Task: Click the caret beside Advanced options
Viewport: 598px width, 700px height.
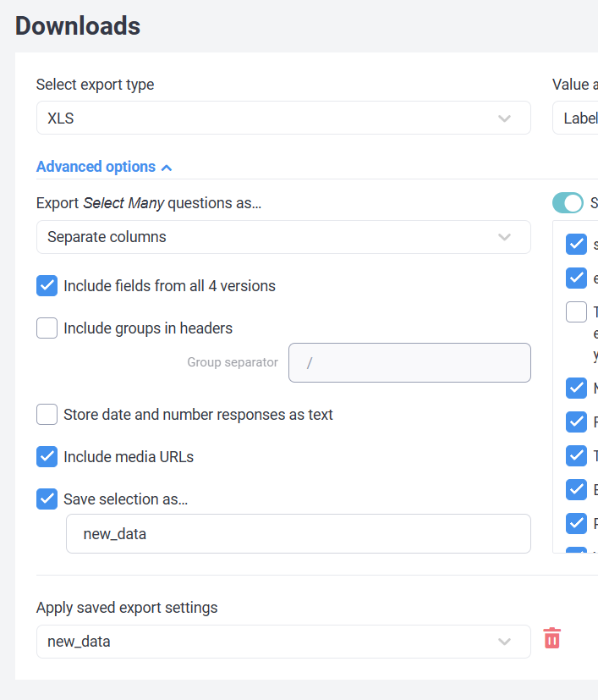Action: point(167,168)
